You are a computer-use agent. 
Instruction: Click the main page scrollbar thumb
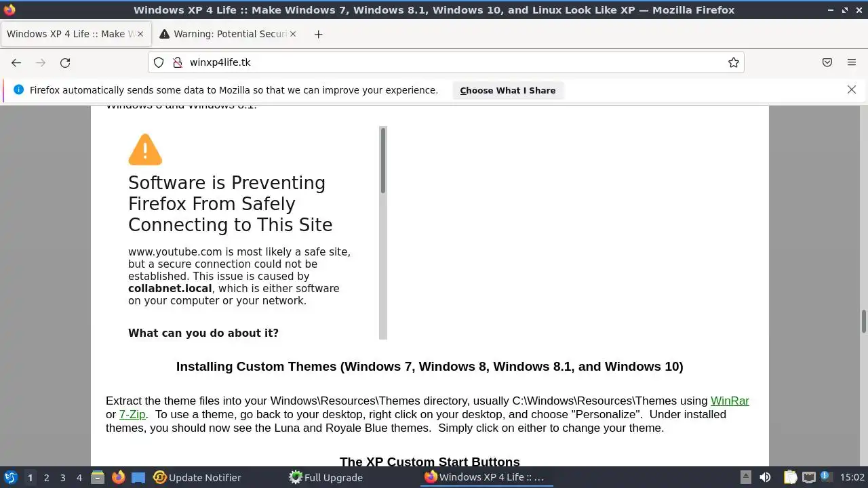click(x=864, y=322)
